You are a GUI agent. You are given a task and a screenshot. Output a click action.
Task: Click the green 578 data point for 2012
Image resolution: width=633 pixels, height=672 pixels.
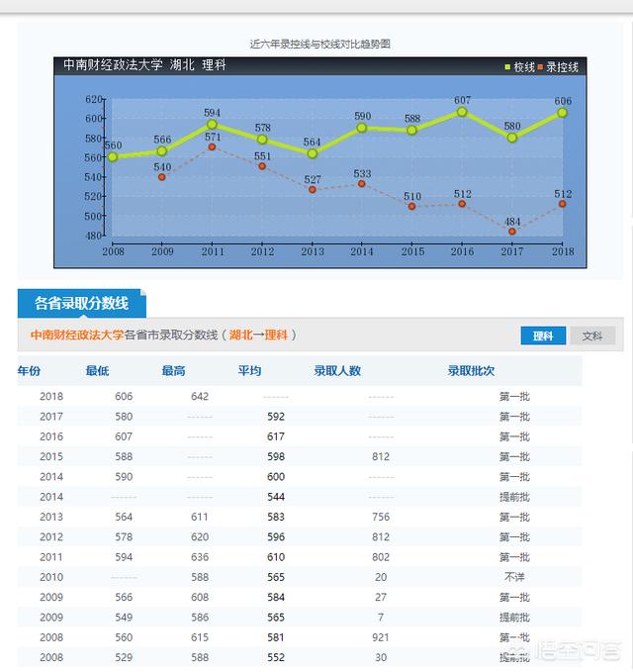(262, 140)
